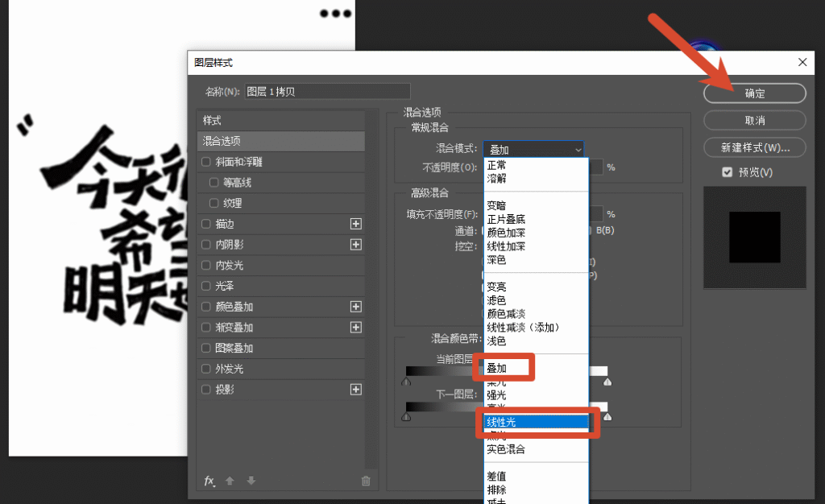Enable 纹理 checkbox
The width and height of the screenshot is (825, 504).
[x=214, y=203]
